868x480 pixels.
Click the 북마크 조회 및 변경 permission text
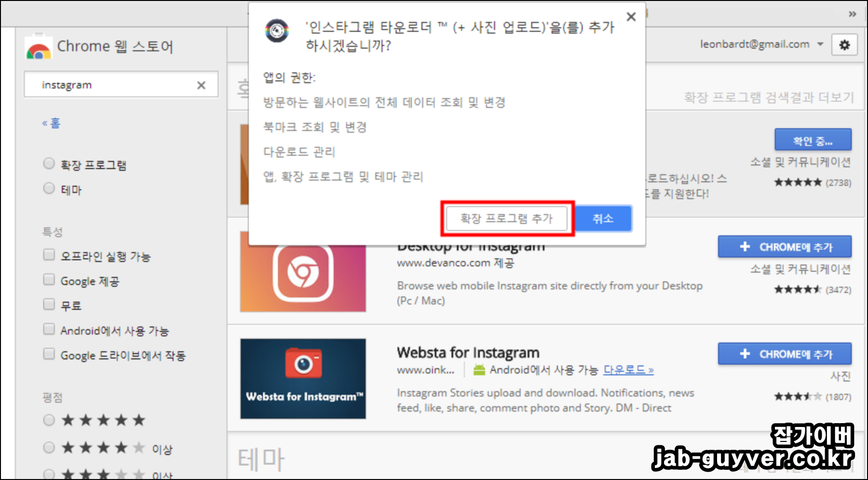click(315, 127)
